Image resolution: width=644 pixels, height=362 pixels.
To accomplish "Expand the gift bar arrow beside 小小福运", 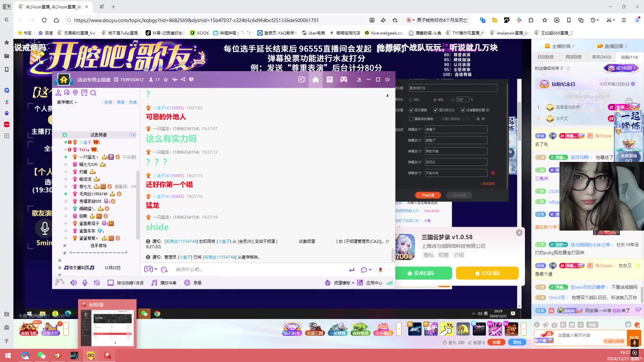I will 399,329.
